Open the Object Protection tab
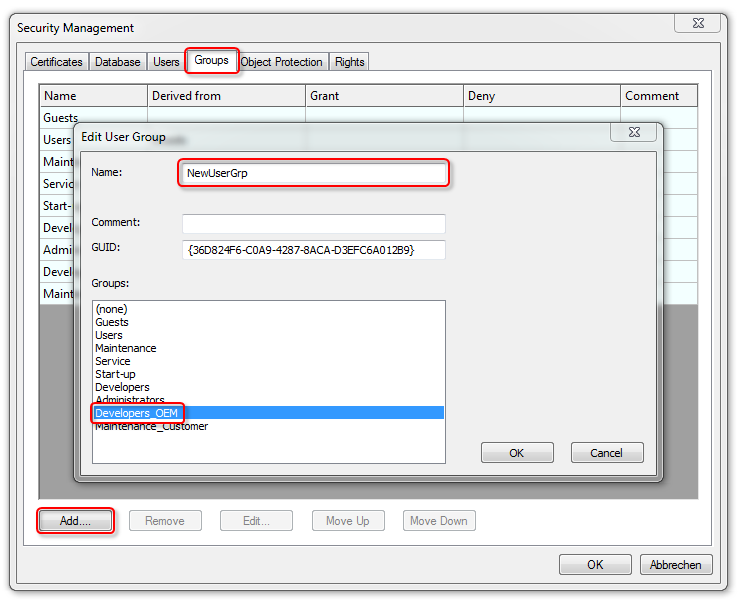Image resolution: width=739 pixels, height=603 pixels. (x=281, y=62)
